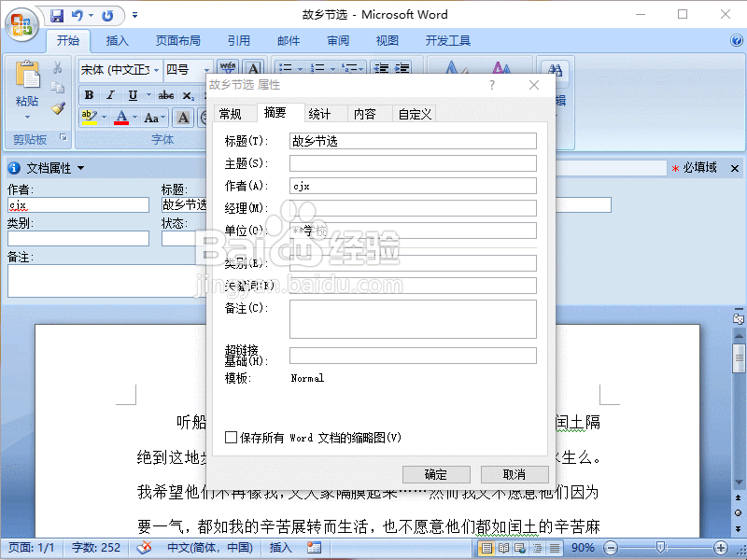Viewport: 747px width, 560px height.
Task: Click the Manager (经理) input field
Action: 413,208
